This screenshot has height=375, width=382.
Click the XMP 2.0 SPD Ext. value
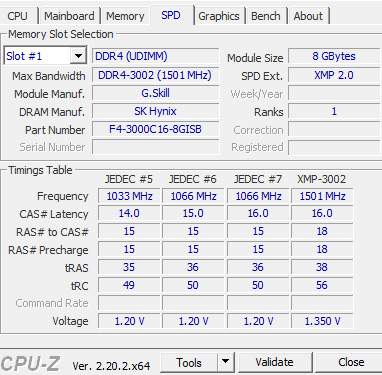coord(334,75)
